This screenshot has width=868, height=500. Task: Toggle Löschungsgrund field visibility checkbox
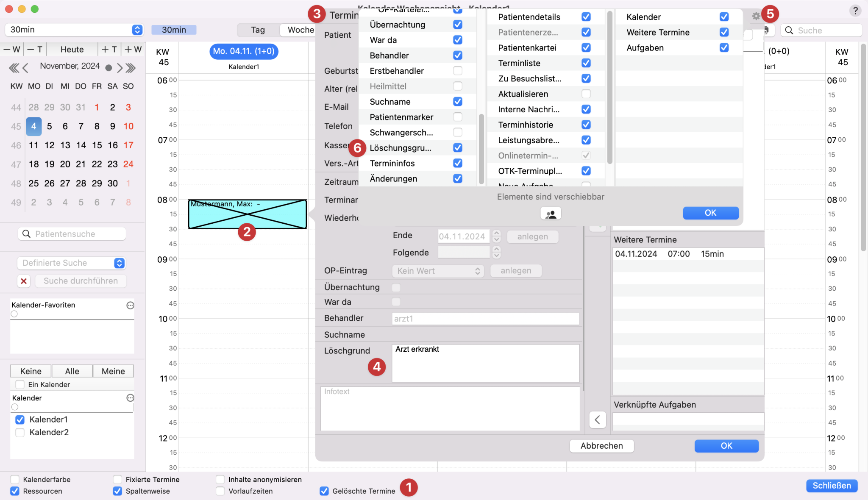click(457, 148)
